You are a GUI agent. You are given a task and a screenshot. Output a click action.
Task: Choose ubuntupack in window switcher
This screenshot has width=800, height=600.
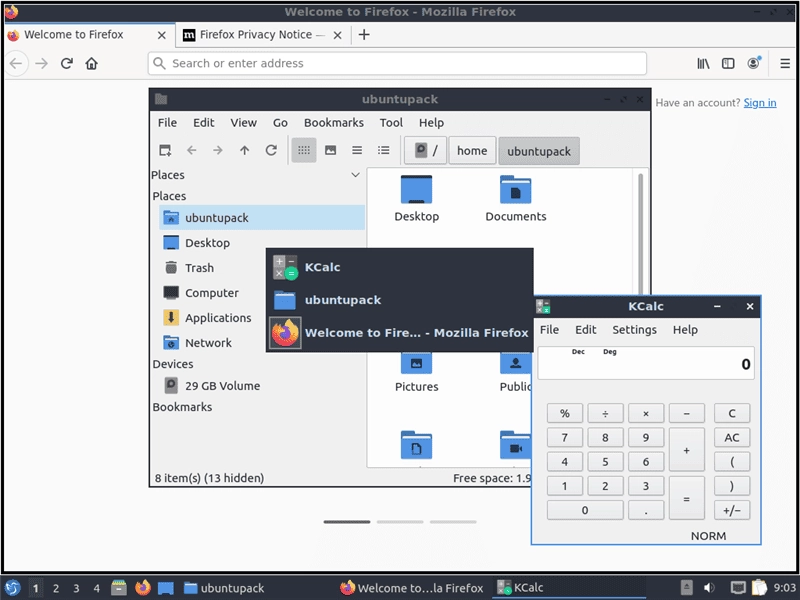coord(399,300)
